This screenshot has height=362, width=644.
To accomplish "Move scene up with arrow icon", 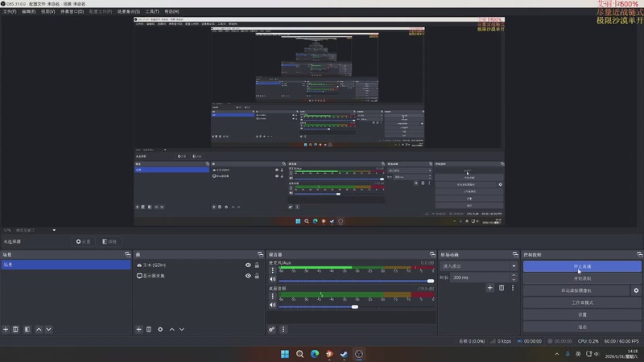I will point(39,329).
